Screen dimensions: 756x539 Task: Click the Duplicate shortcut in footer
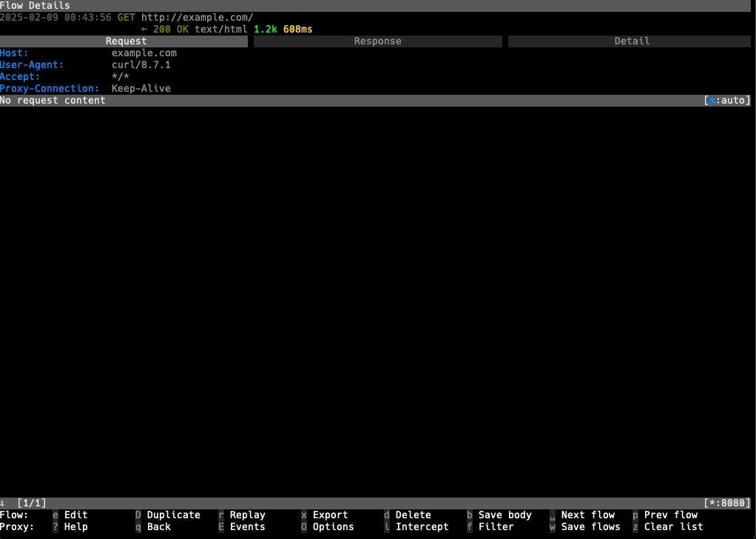pyautogui.click(x=168, y=515)
